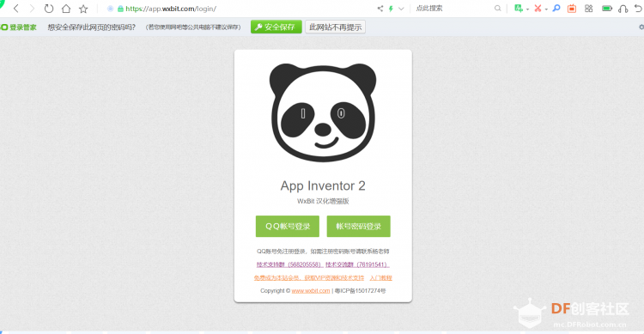Click the magnifier search icon
Image resolution: width=644 pixels, height=334 pixels.
pyautogui.click(x=497, y=9)
